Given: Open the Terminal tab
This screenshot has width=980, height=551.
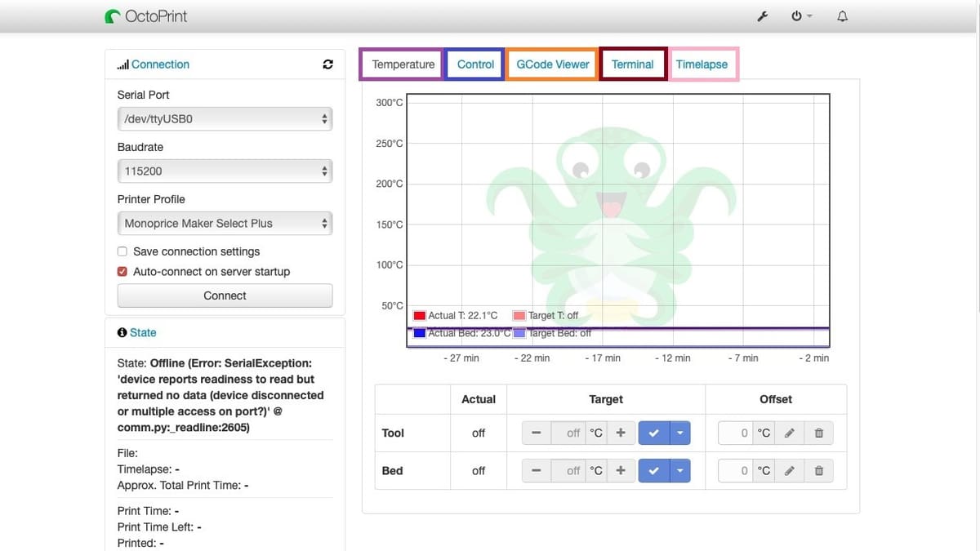Looking at the screenshot, I should tap(633, 64).
